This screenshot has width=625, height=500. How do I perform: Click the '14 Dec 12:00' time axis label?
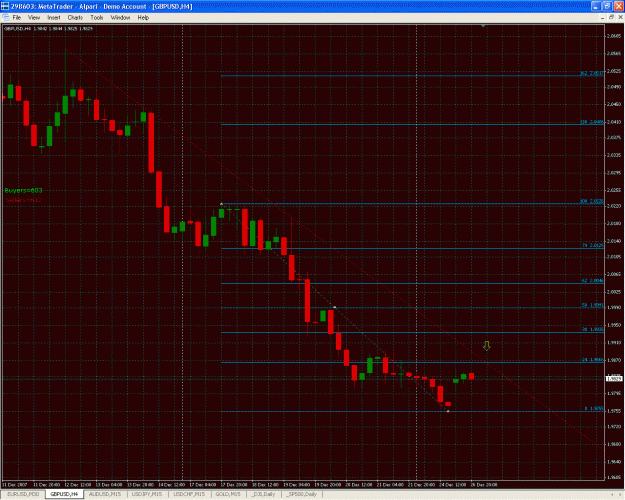point(172,485)
